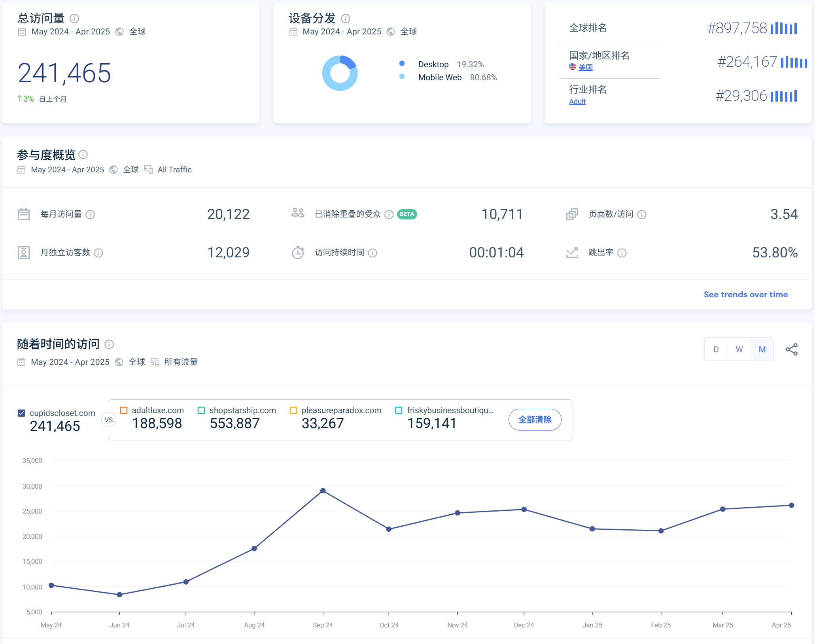This screenshot has width=815, height=644.
Task: Open info tooltip for 访问持续时间
Action: click(373, 253)
